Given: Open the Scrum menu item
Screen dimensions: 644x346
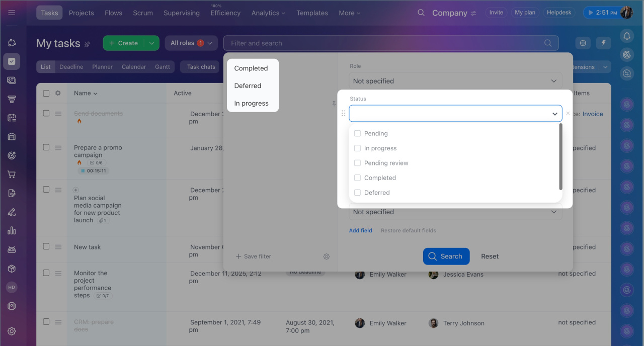Looking at the screenshot, I should point(143,13).
